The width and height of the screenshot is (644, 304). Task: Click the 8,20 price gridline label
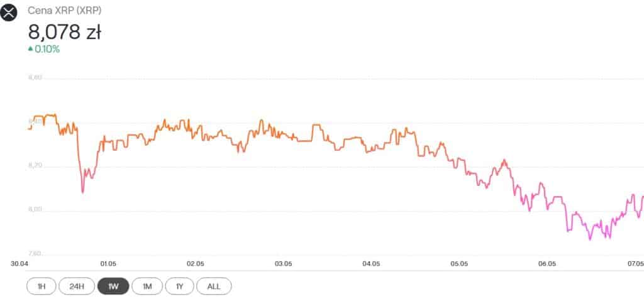click(35, 166)
